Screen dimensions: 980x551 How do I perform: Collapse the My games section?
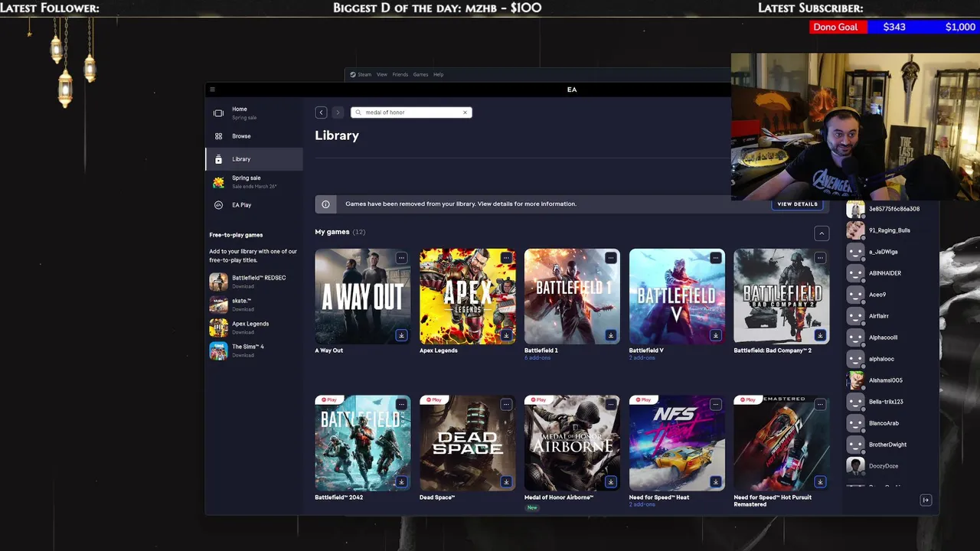[822, 233]
